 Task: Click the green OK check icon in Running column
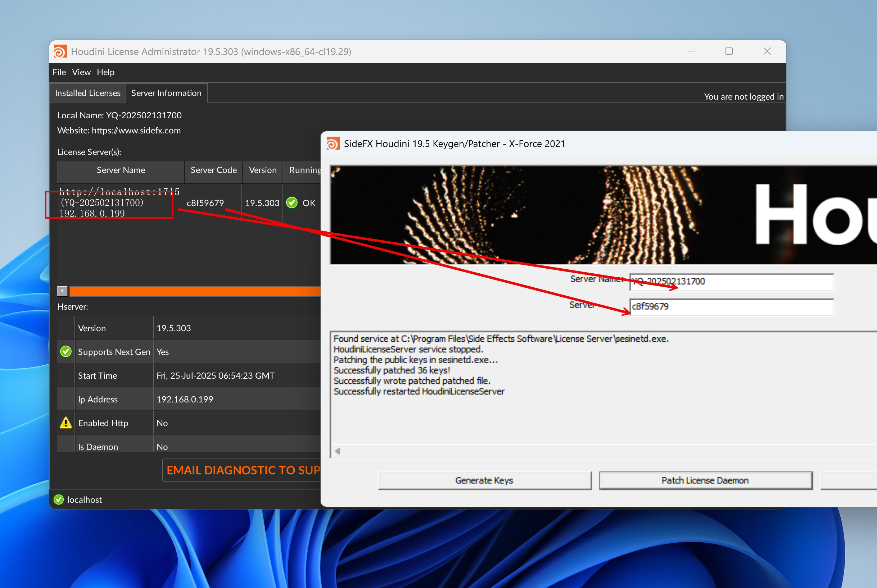291,203
